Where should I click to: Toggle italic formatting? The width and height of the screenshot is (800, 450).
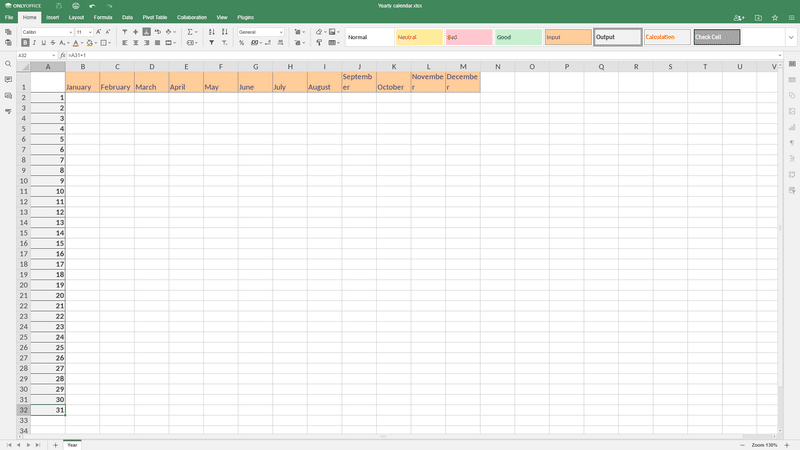pyautogui.click(x=34, y=43)
